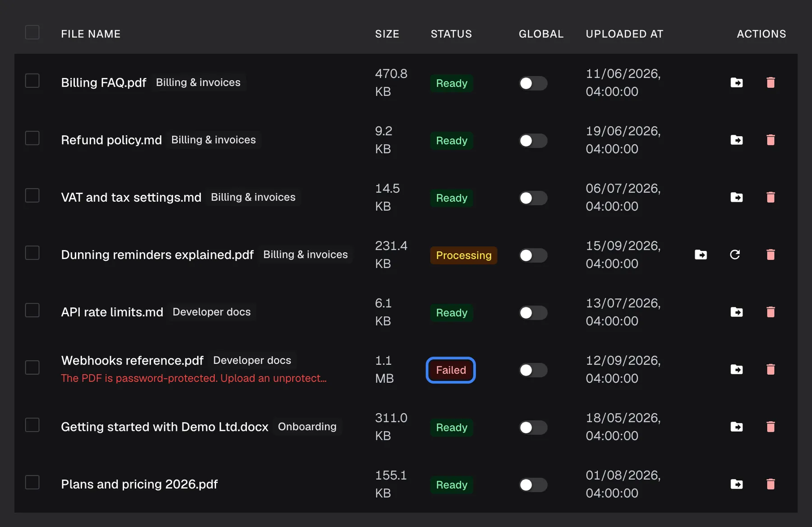812x527 pixels.
Task: Sort by the FILE NAME column header
Action: tap(91, 34)
